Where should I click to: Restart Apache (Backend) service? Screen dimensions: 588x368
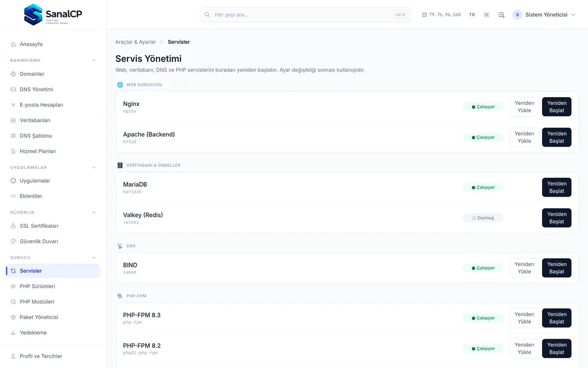coord(556,137)
